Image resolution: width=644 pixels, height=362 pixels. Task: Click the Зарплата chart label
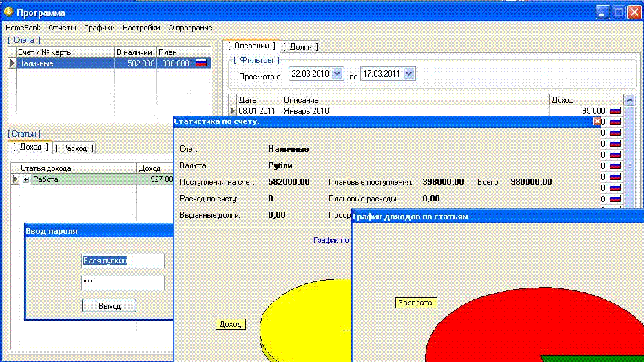coord(415,303)
